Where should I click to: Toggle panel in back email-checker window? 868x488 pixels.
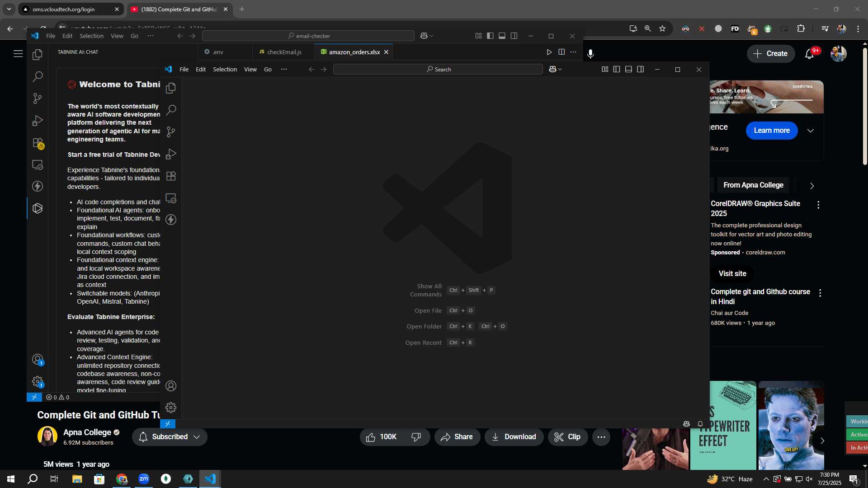click(x=502, y=36)
